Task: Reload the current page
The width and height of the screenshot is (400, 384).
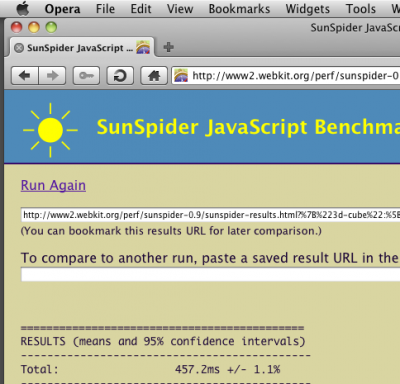Action: [x=120, y=76]
